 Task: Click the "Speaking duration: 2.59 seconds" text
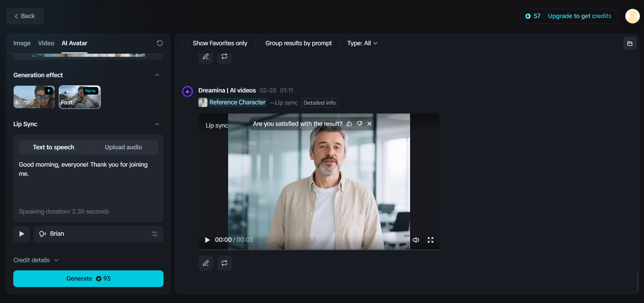(64, 212)
